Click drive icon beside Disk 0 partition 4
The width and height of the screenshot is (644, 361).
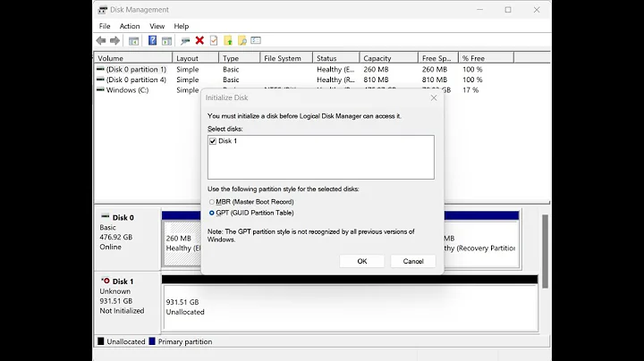point(100,80)
